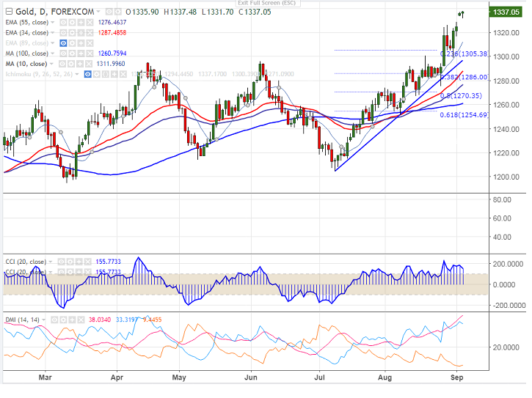Remove MA (10, close) indicator with X
This screenshot has width=532, height=398.
pos(89,64)
